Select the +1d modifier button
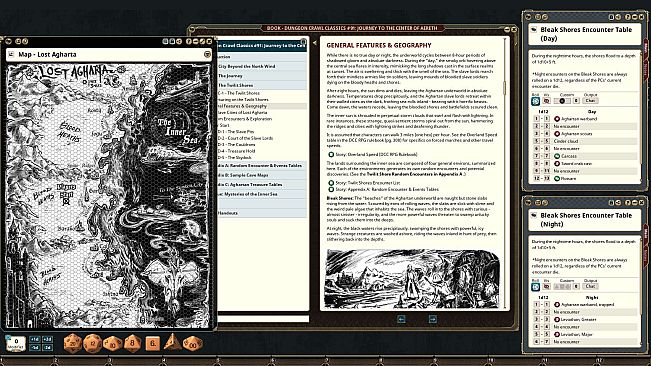The height and width of the screenshot is (366, 651). 35,339
